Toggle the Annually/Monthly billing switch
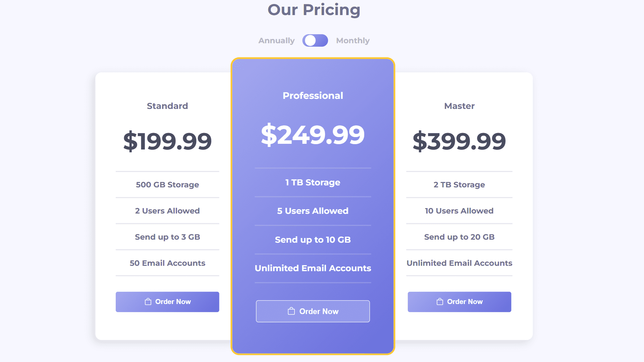 [x=315, y=41]
